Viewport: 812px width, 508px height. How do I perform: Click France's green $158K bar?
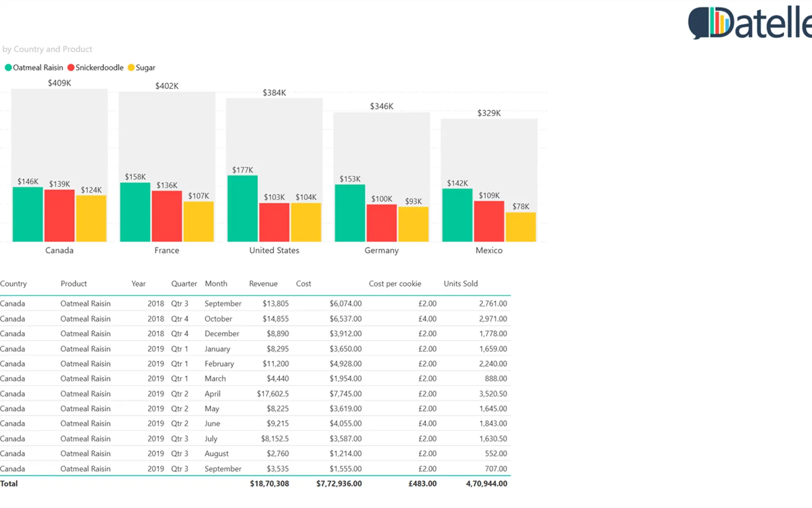pos(135,212)
